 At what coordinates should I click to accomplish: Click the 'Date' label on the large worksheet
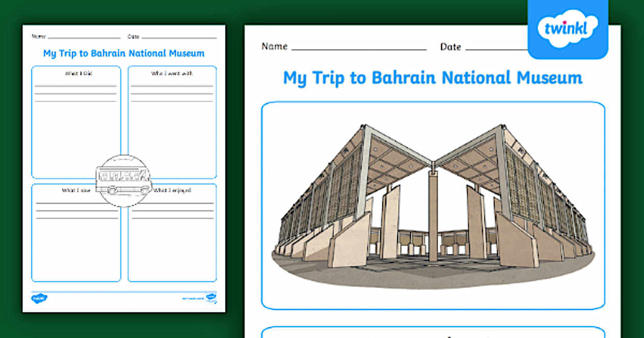pyautogui.click(x=451, y=47)
